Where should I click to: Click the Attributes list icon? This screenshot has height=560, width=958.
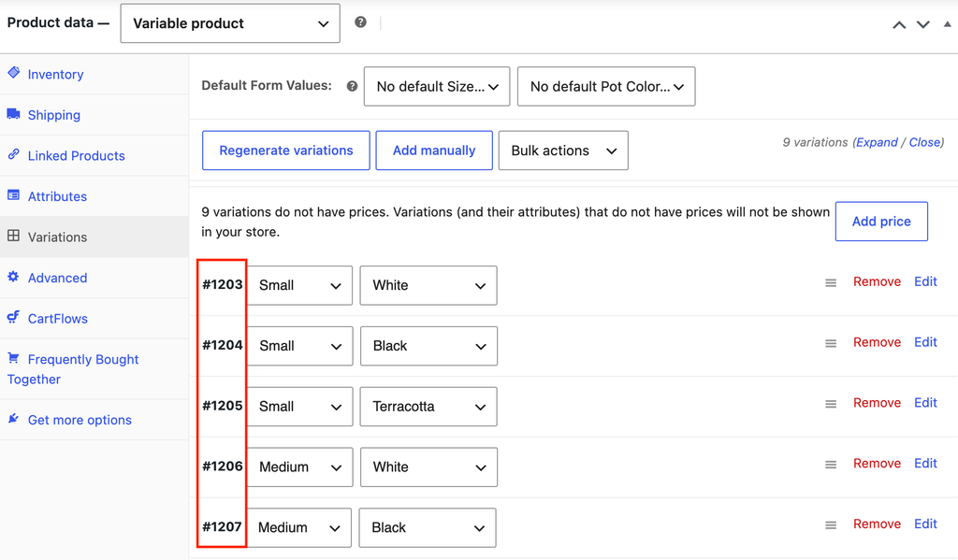(x=13, y=195)
